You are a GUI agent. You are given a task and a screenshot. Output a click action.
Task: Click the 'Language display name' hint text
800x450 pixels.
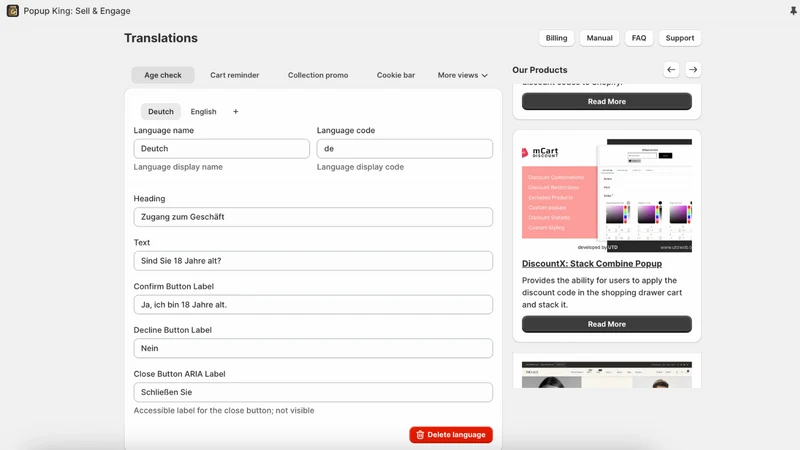click(x=178, y=167)
